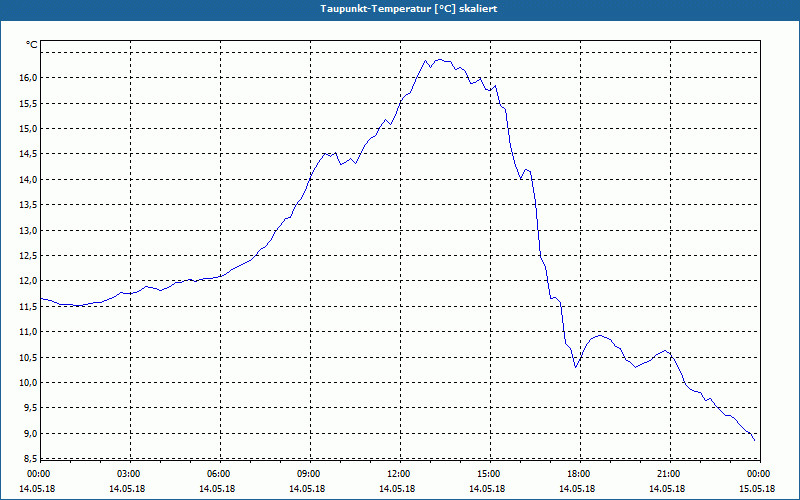Click the 8,5 y-axis label
Screen dimensions: 800x500
(31, 459)
